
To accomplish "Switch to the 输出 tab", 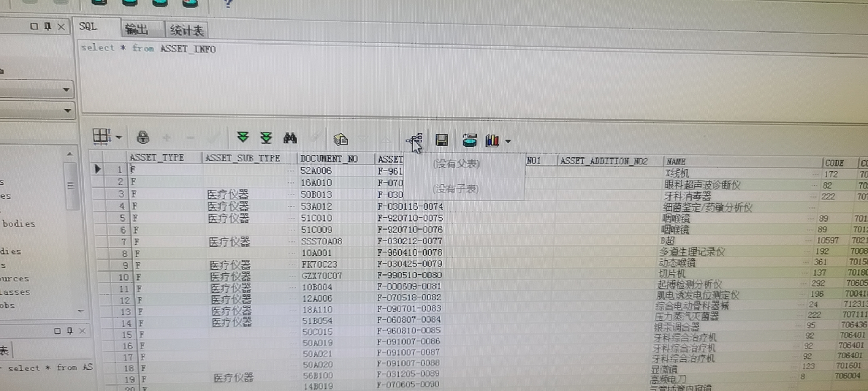I will point(136,29).
